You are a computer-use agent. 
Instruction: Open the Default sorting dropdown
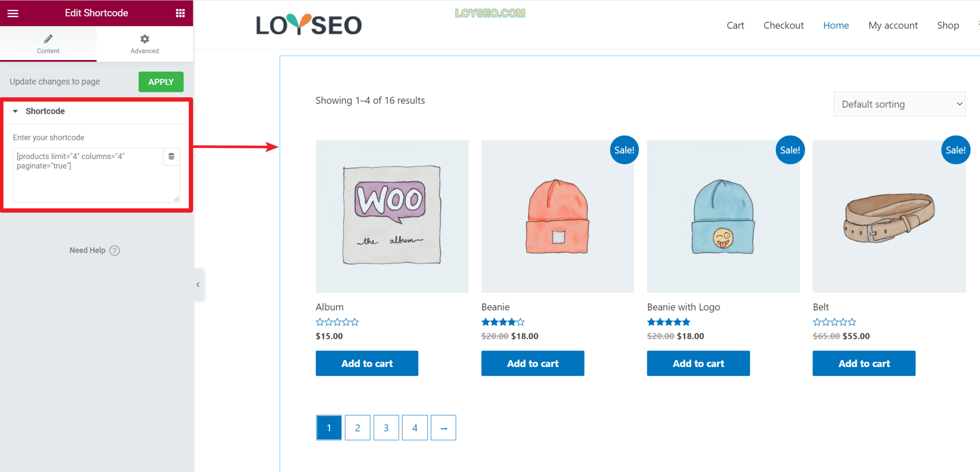point(899,104)
